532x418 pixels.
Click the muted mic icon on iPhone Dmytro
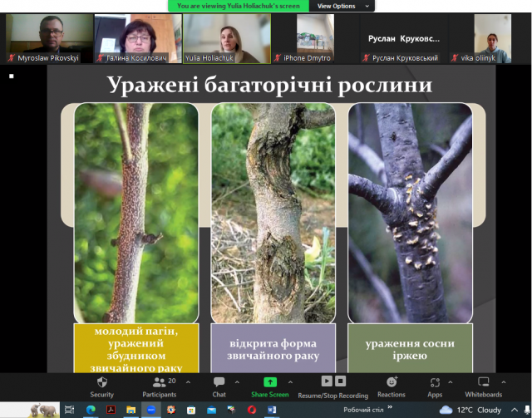(x=278, y=58)
